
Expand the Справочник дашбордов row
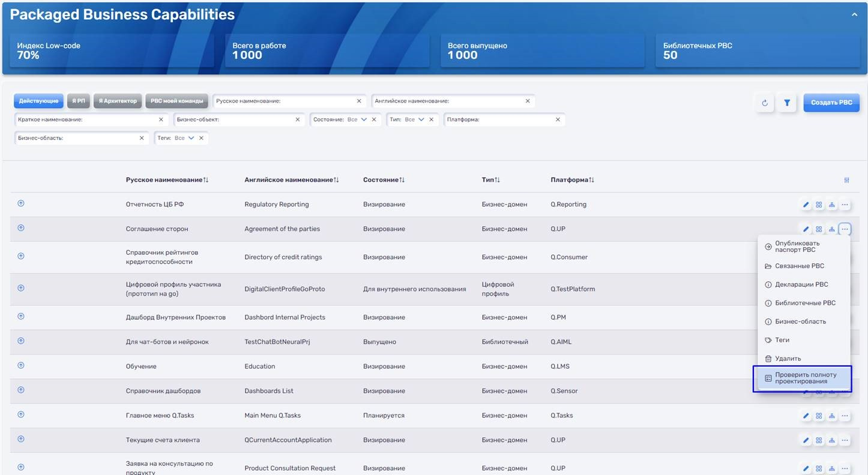[21, 390]
